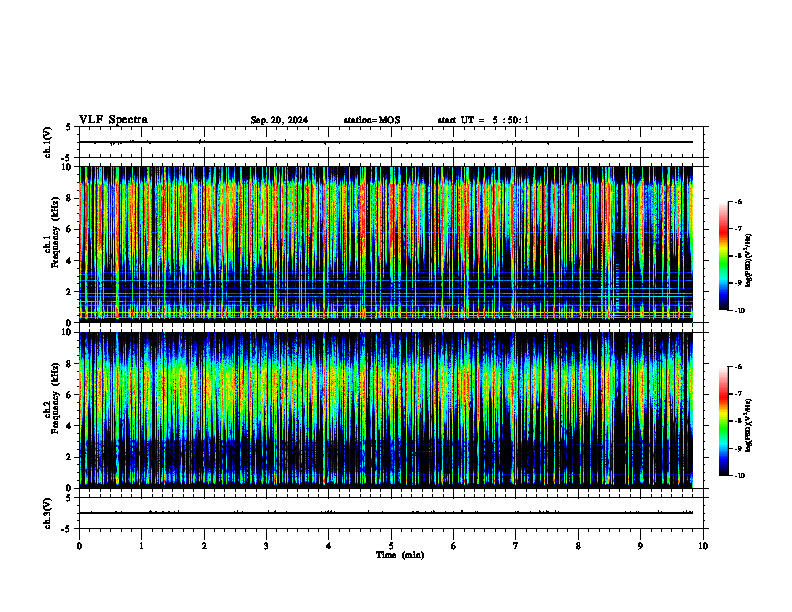Click the ch.1 spectrogram color scale bar
Screen dimensions: 792x612
(x=724, y=256)
